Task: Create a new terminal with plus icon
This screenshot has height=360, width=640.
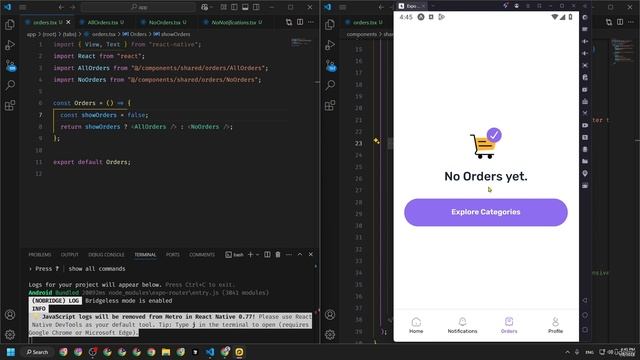Action: point(250,254)
